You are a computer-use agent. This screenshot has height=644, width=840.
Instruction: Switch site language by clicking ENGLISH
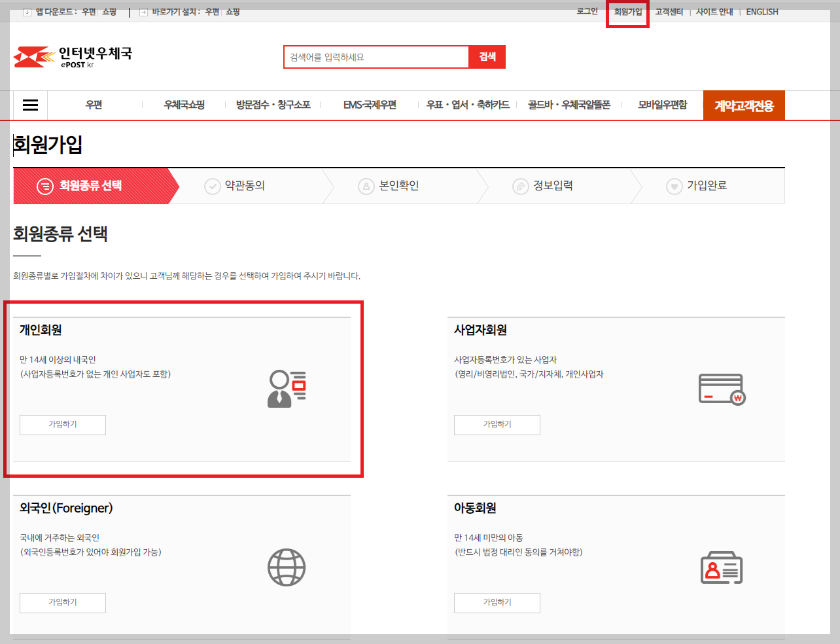click(761, 11)
